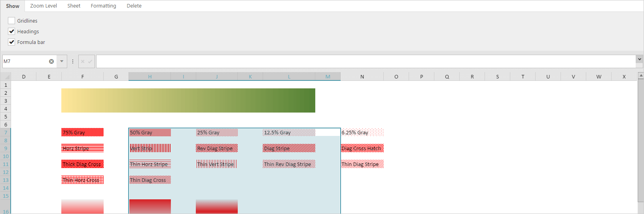Enable the Gridlines checkbox
This screenshot has height=214, width=644.
point(11,21)
